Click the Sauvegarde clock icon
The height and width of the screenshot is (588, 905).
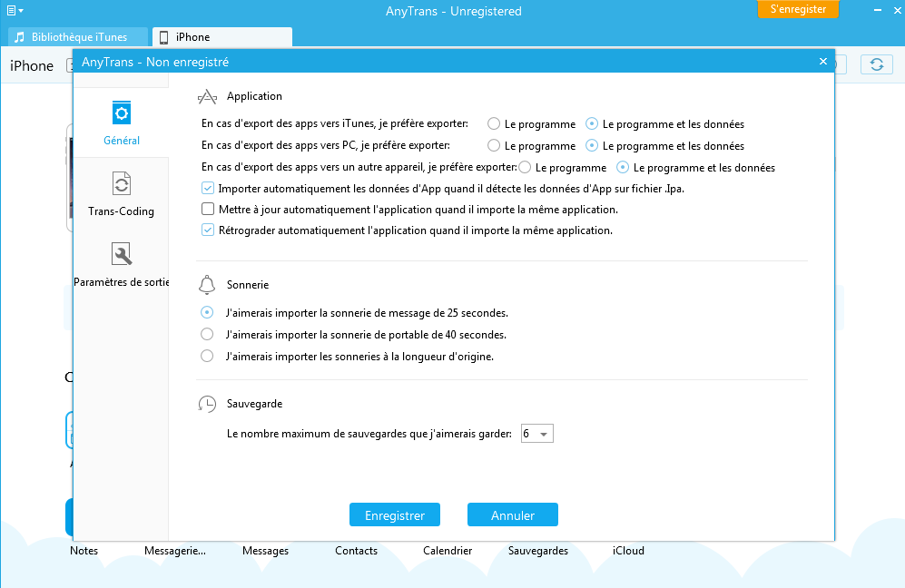tap(205, 403)
